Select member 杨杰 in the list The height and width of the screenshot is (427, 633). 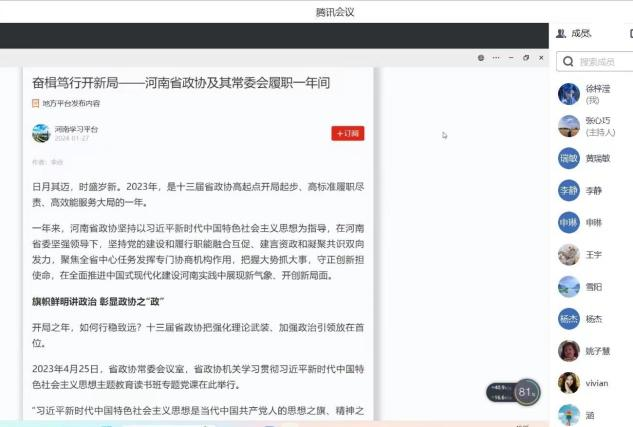pos(594,319)
